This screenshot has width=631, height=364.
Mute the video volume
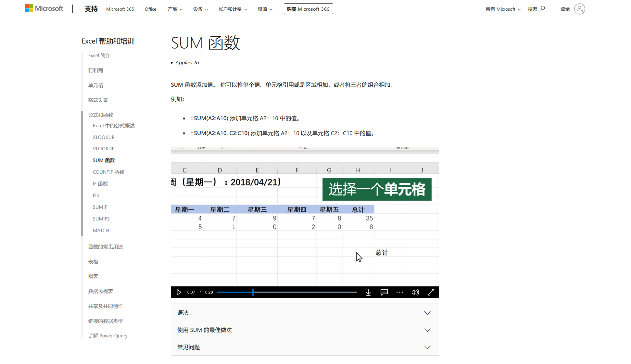(415, 292)
